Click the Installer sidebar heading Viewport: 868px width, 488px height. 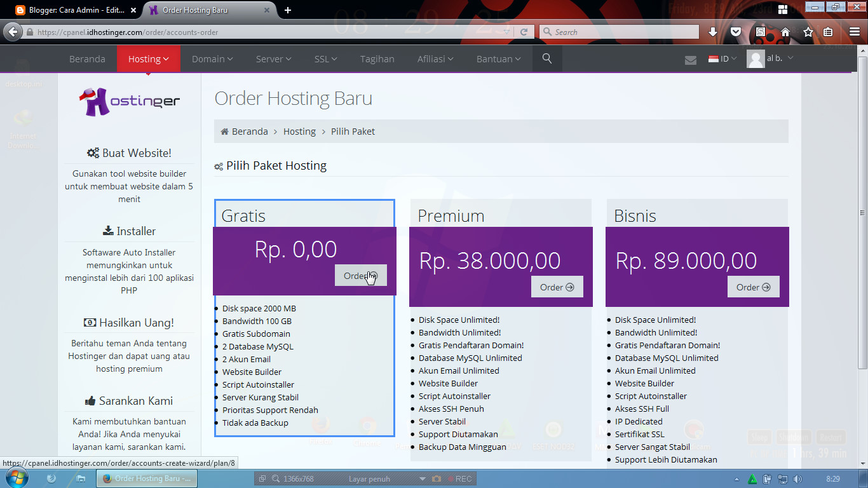pos(129,231)
